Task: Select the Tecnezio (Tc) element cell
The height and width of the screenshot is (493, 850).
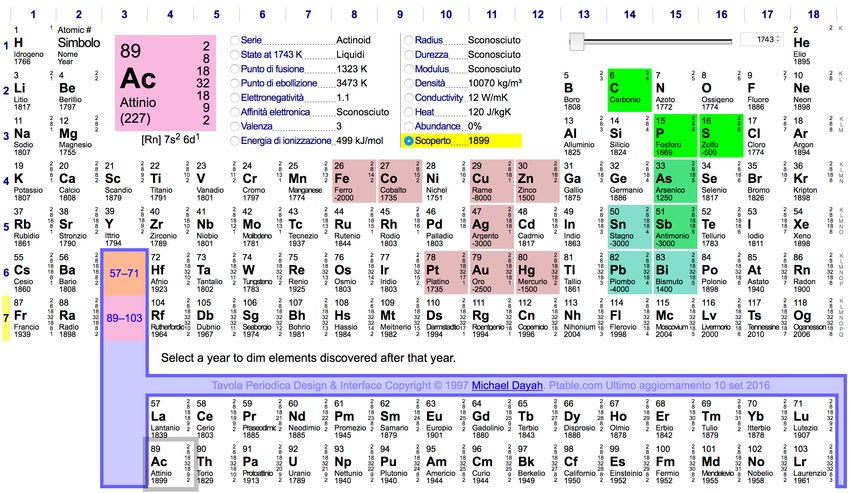Action: [308, 227]
